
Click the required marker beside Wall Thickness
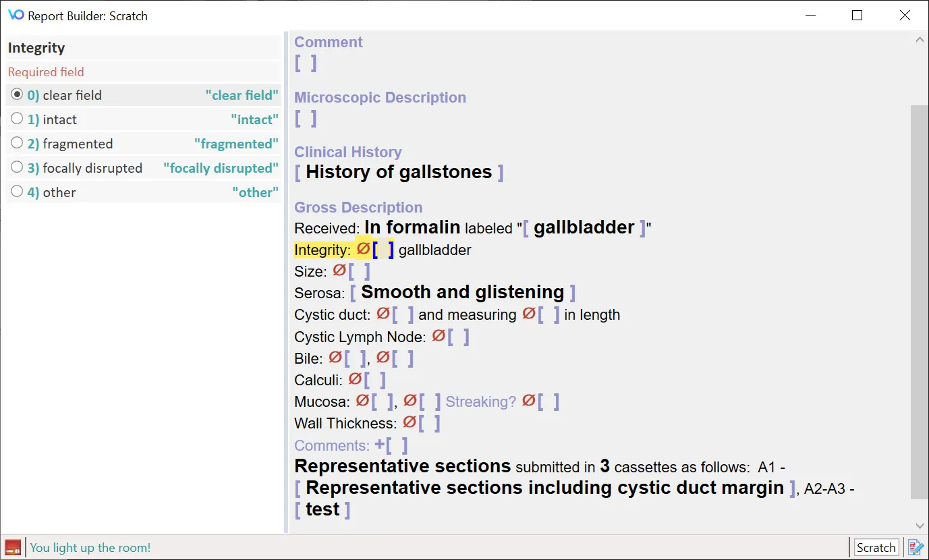pyautogui.click(x=410, y=422)
